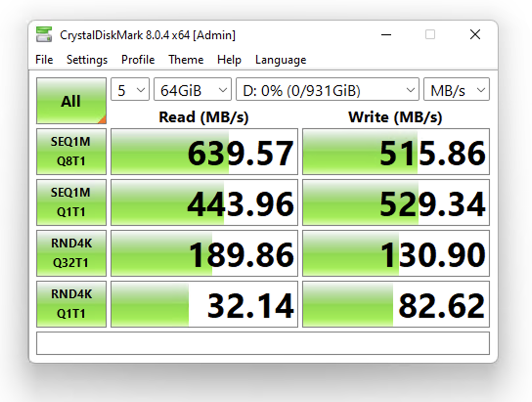532x402 pixels.
Task: Start the RND4K Q1T1 benchmark
Action: pos(71,304)
